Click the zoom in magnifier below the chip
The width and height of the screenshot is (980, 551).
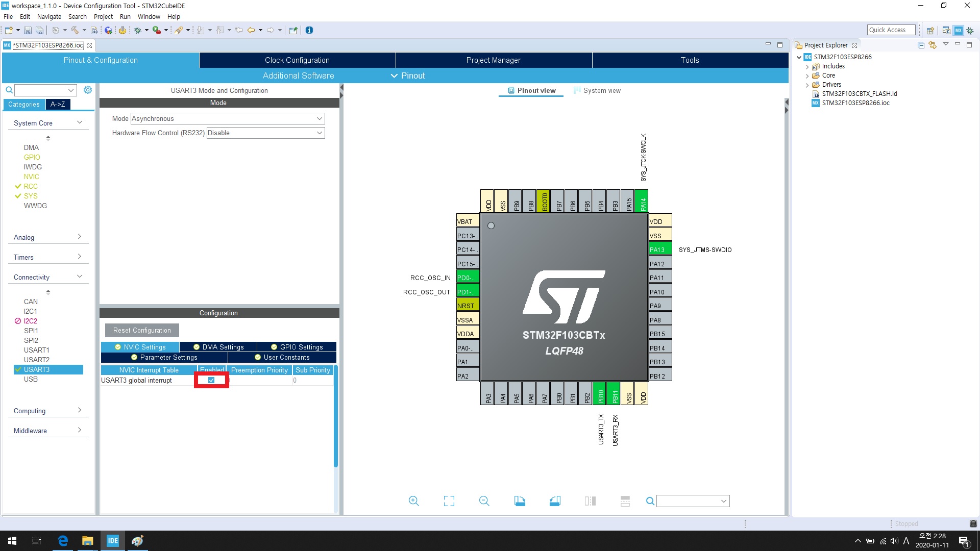(413, 501)
